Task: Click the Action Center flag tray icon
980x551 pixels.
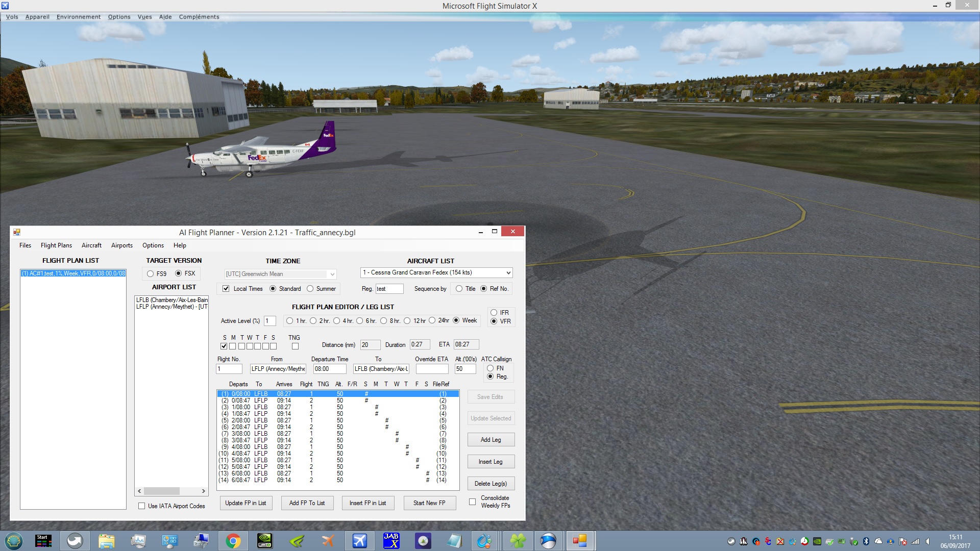Action: [x=903, y=541]
